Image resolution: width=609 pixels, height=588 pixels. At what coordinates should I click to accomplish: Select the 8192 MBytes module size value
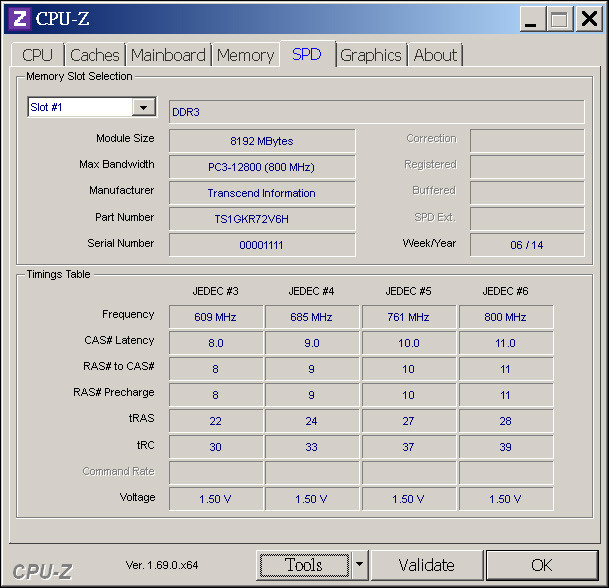(262, 141)
